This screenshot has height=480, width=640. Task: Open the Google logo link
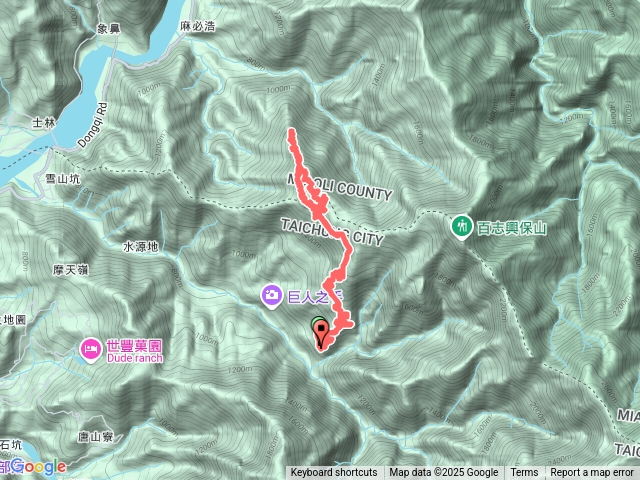(39, 467)
